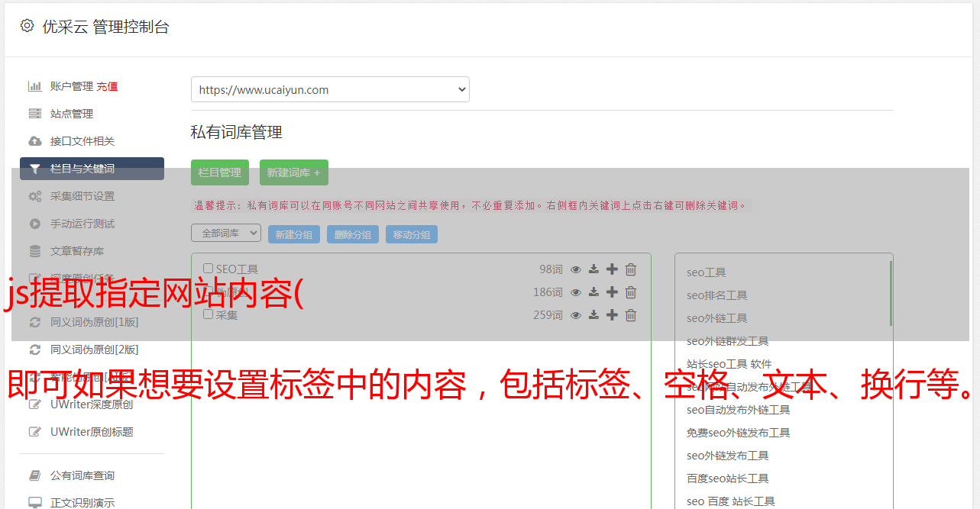Select keyword '站长seo工具 软件'

coord(729,364)
